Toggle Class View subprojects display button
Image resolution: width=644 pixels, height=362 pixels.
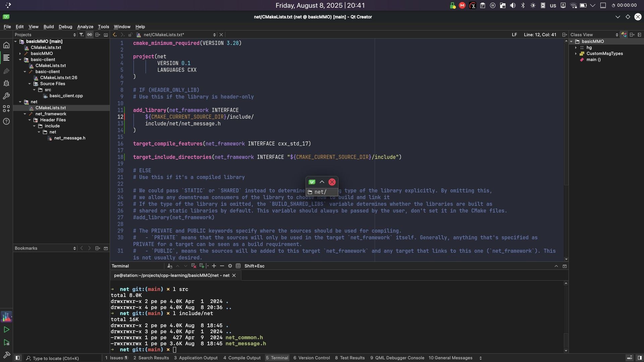(624, 35)
